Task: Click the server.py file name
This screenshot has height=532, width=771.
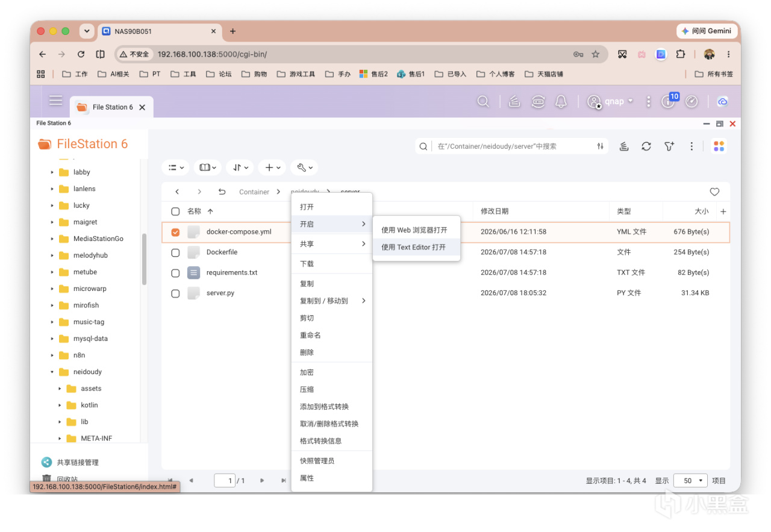Action: [x=220, y=293]
